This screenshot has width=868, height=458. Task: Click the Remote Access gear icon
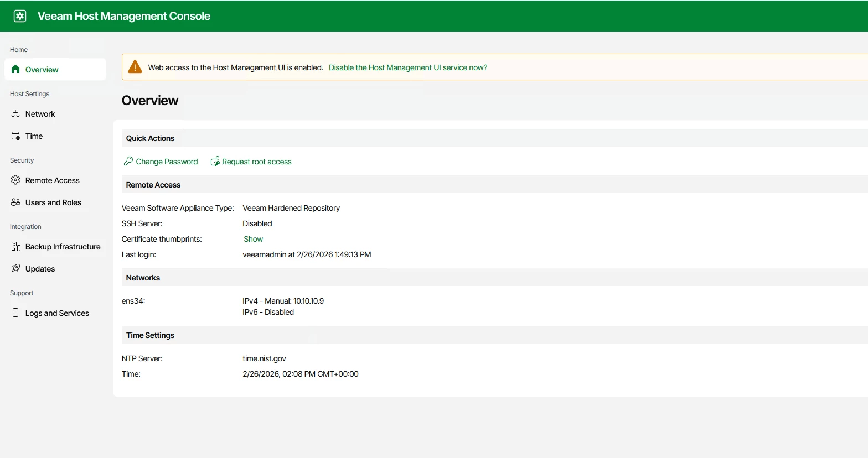[15, 180]
